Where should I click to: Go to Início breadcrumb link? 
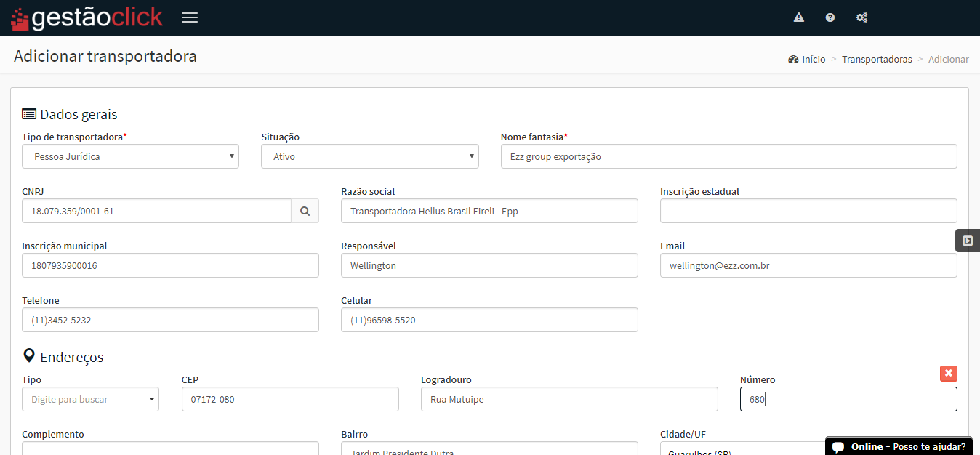(813, 60)
